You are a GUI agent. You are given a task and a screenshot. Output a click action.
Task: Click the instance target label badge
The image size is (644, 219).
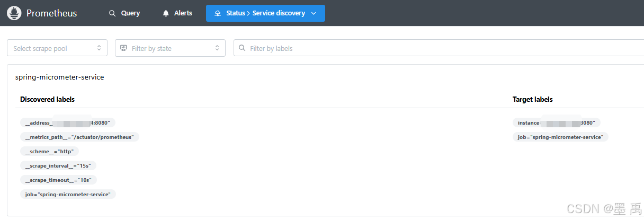557,122
